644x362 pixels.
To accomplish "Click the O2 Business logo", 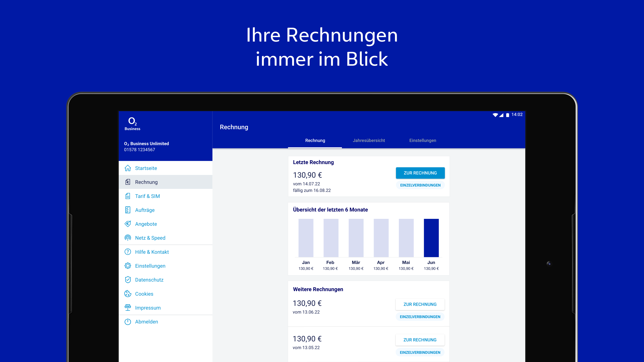I will click(x=132, y=124).
